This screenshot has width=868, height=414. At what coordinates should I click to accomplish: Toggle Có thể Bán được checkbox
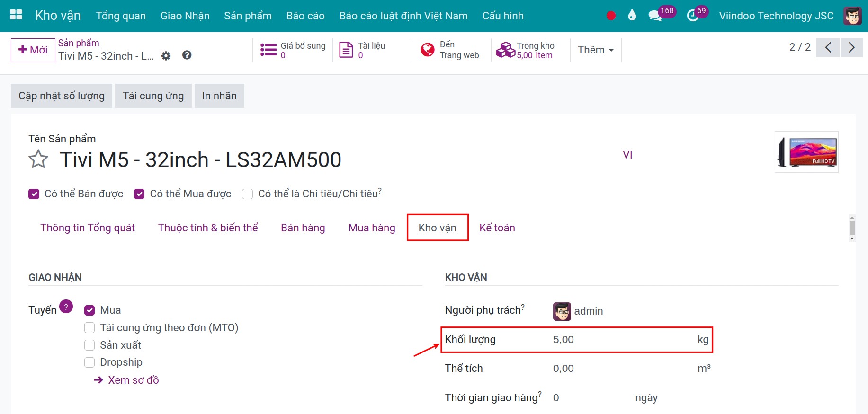click(34, 194)
